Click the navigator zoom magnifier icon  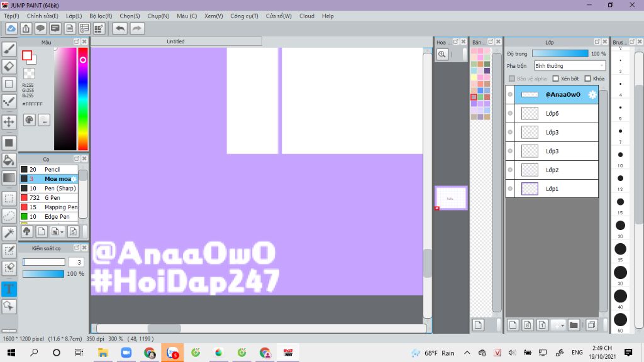click(442, 54)
